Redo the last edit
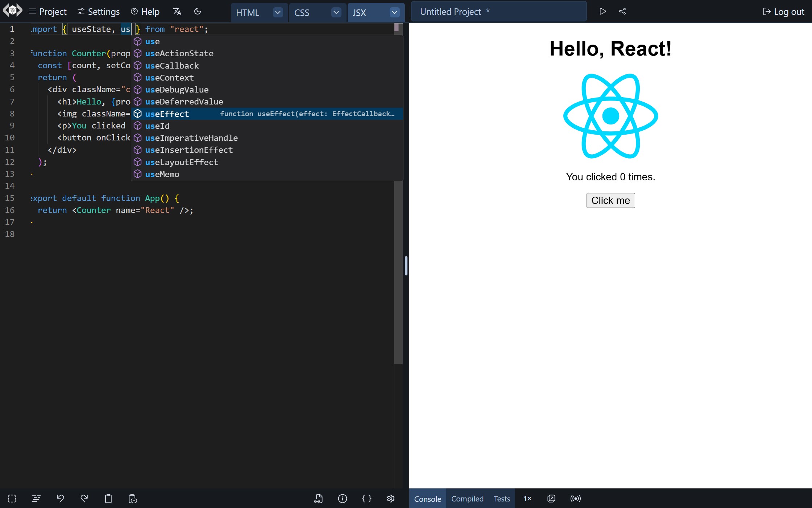 click(84, 498)
